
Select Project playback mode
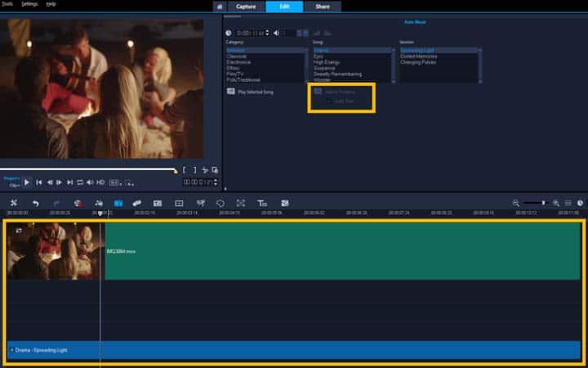pyautogui.click(x=11, y=178)
